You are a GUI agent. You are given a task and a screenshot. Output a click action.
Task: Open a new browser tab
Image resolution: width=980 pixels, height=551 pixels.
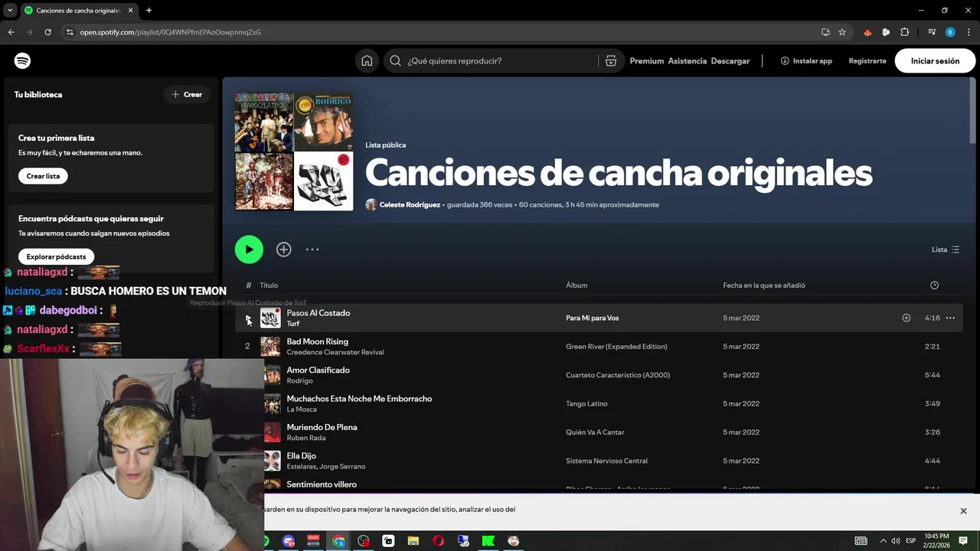click(149, 11)
